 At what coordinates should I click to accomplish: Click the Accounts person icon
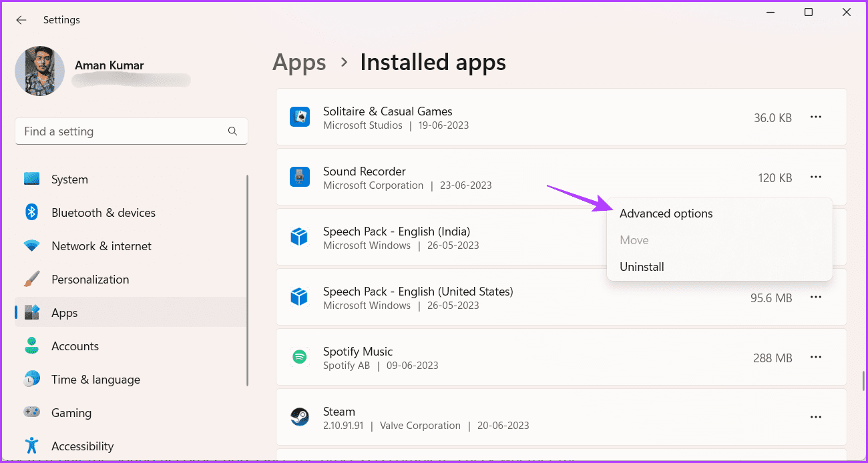(x=31, y=346)
